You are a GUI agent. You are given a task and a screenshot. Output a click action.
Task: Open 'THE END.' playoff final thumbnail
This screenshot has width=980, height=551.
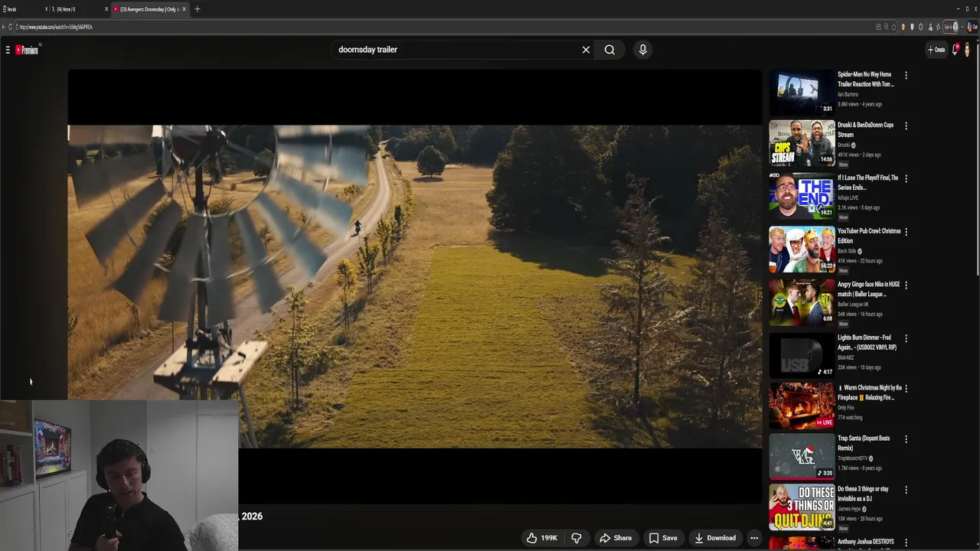pos(802,196)
